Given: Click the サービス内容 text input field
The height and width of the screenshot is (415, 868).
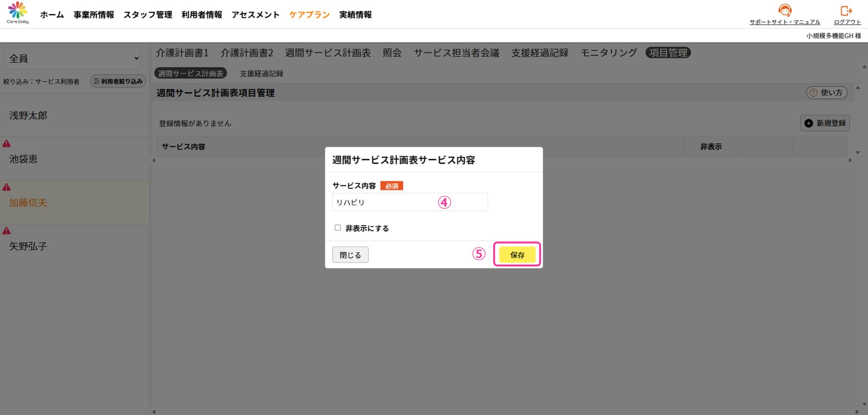Looking at the screenshot, I should point(384,202).
